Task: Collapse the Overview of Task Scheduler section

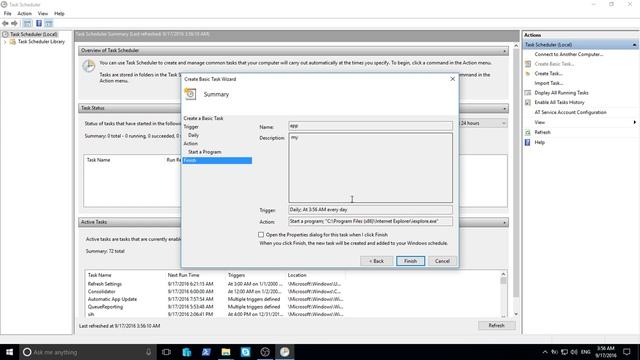Action: 504,51
